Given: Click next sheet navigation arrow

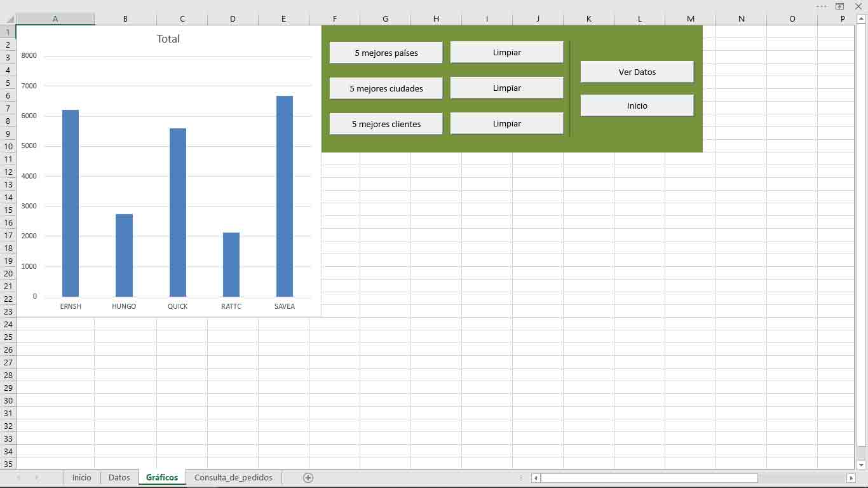Looking at the screenshot, I should coord(36,477).
